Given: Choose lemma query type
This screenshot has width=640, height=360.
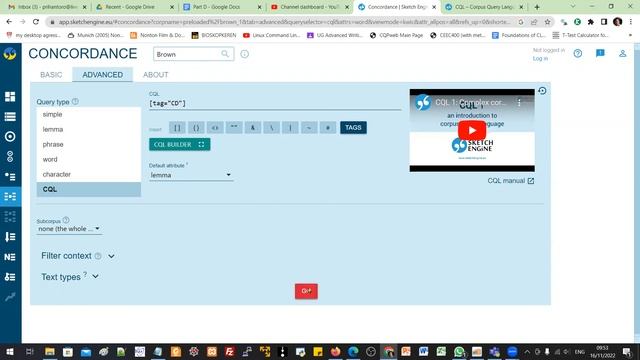Looking at the screenshot, I should click(x=89, y=129).
